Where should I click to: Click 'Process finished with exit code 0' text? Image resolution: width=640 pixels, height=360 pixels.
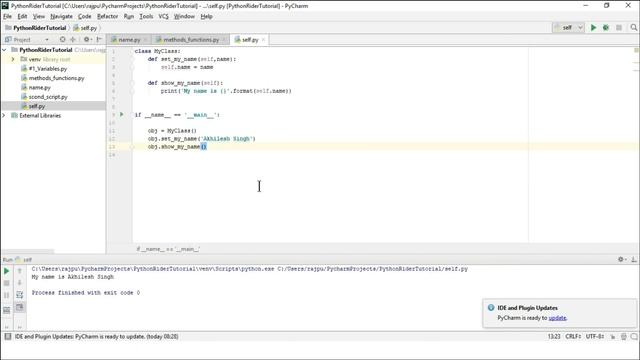[x=86, y=293]
